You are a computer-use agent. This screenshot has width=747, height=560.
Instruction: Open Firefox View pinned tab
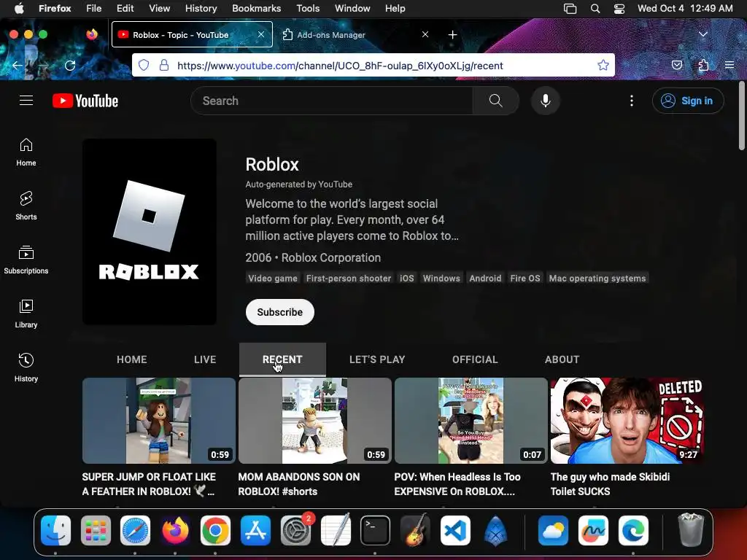tap(92, 34)
